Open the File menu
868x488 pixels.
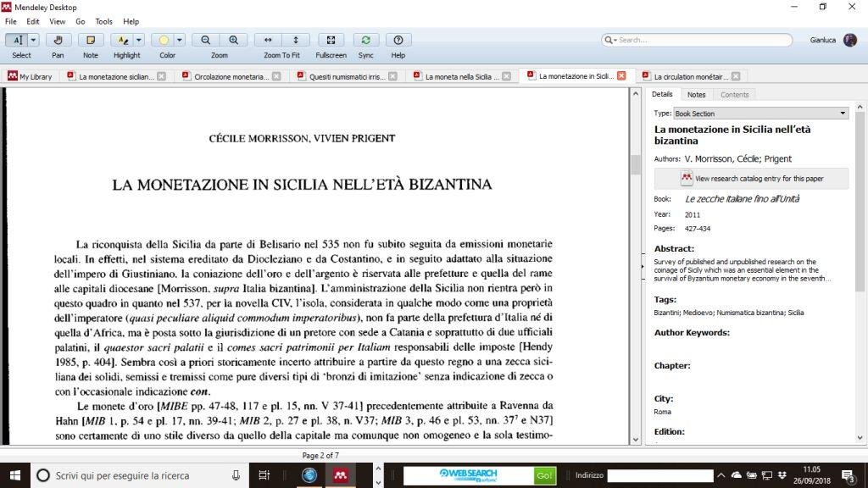pyautogui.click(x=10, y=21)
